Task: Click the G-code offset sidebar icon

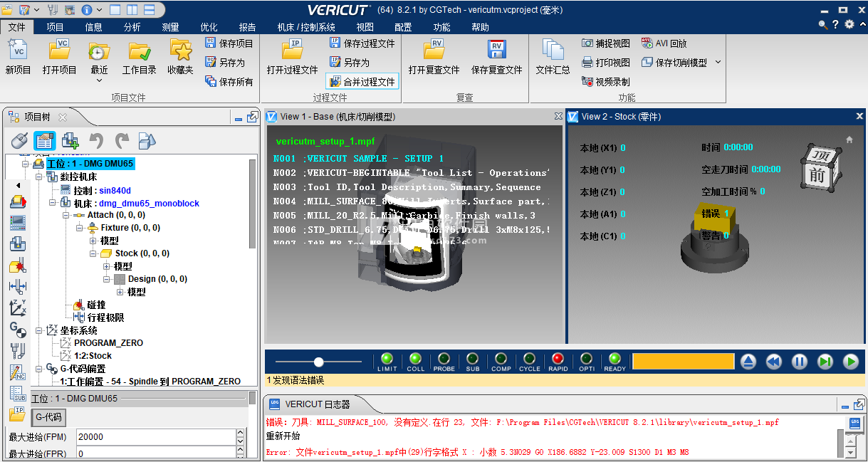Action: (x=18, y=329)
